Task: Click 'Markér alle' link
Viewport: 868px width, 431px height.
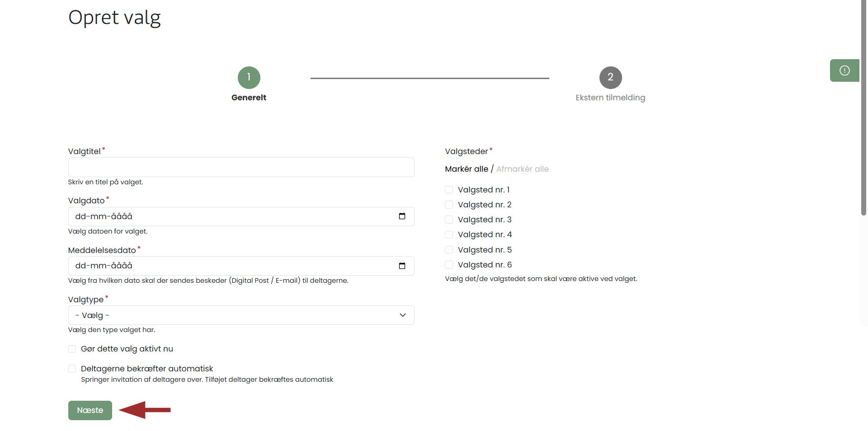Action: 466,169
